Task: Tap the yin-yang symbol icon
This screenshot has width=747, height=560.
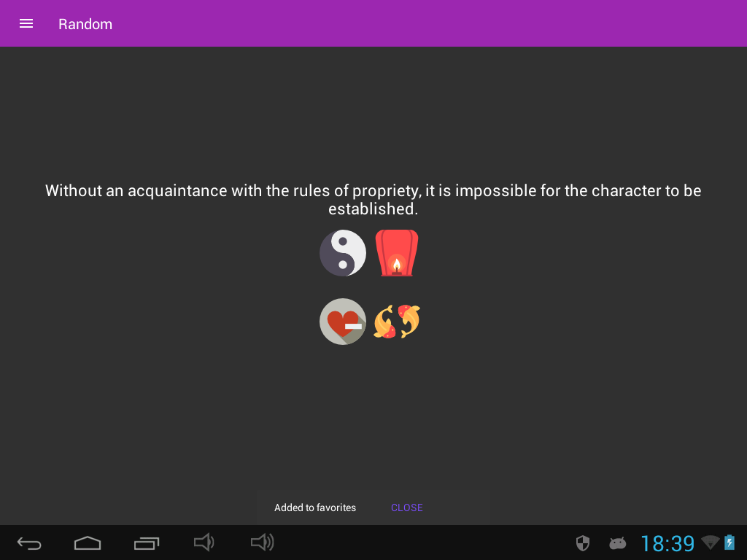Action: [343, 253]
